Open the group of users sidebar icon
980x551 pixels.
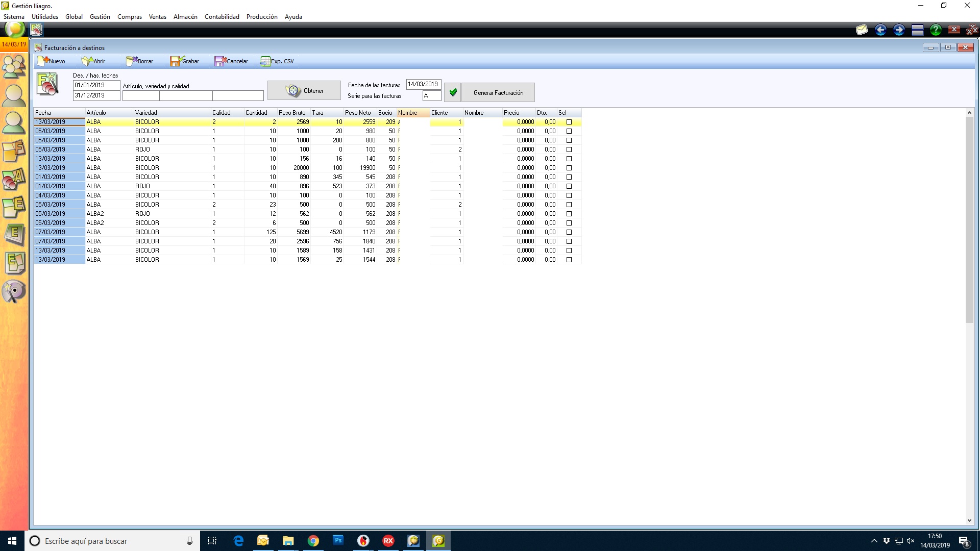tap(14, 67)
